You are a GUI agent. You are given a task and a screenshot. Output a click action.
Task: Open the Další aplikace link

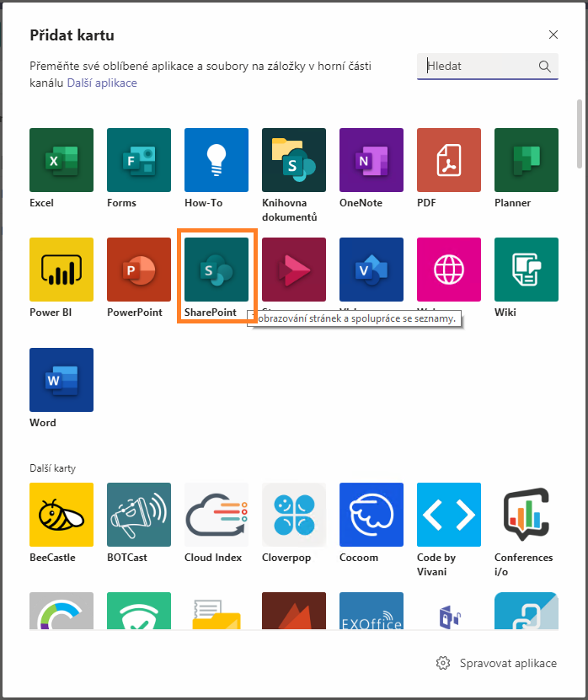[102, 83]
